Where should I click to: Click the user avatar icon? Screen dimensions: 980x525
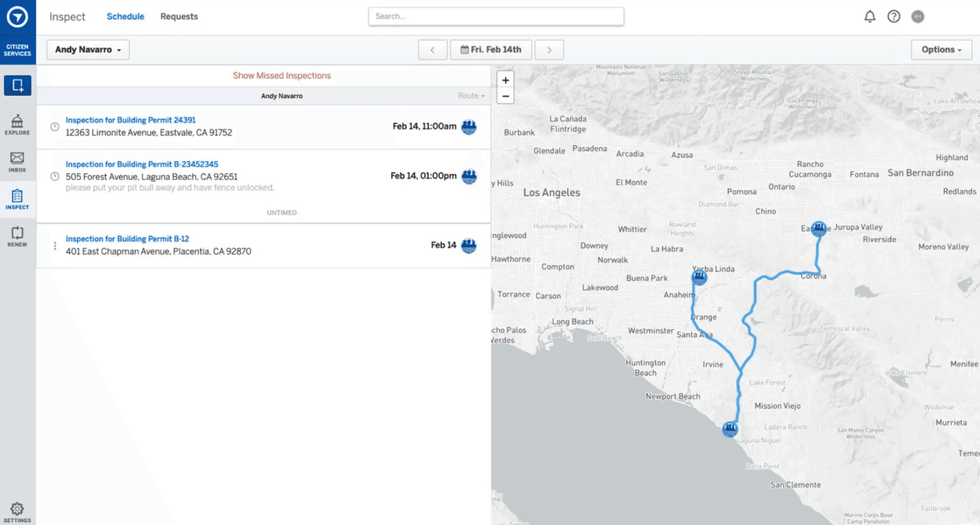(918, 16)
